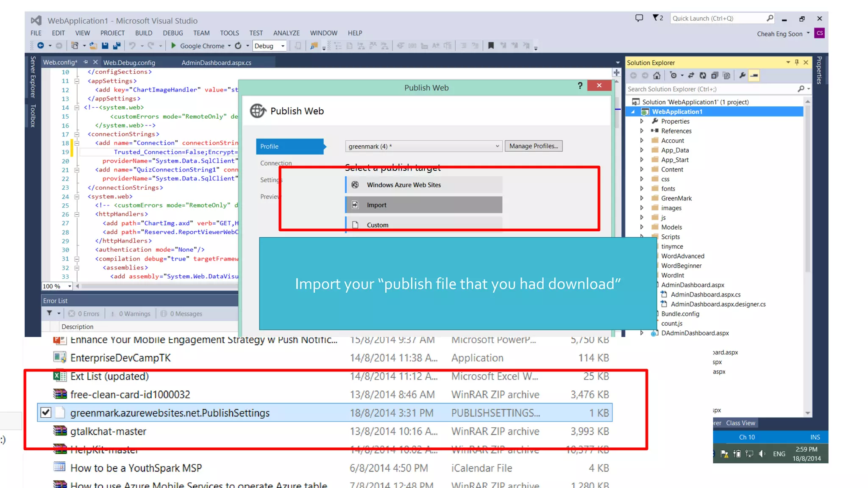Screen dimensions: 868x488
Task: Click the New Project toolbar icon
Action: (x=75, y=46)
